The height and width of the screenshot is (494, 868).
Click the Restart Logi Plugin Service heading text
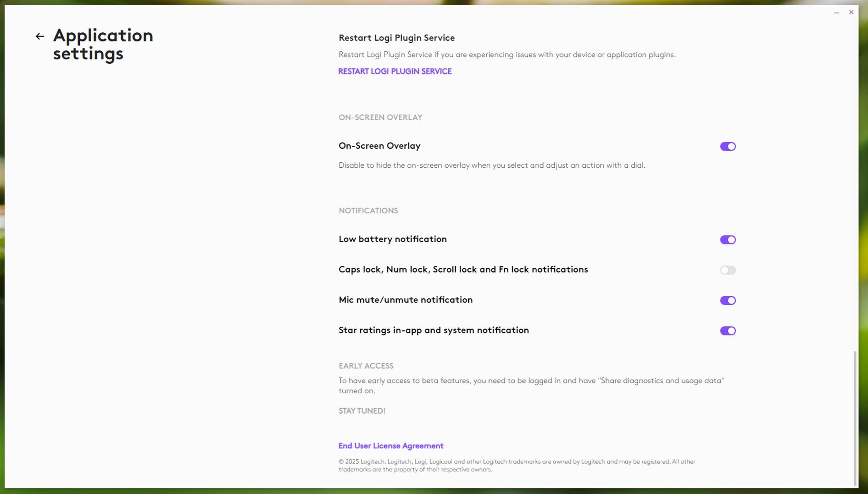(x=396, y=38)
